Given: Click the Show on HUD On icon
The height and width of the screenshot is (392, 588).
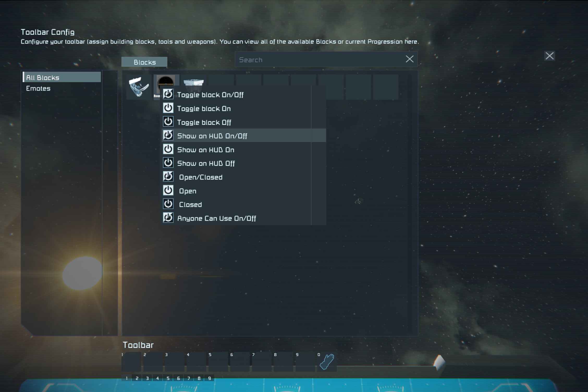Looking at the screenshot, I should click(x=168, y=149).
